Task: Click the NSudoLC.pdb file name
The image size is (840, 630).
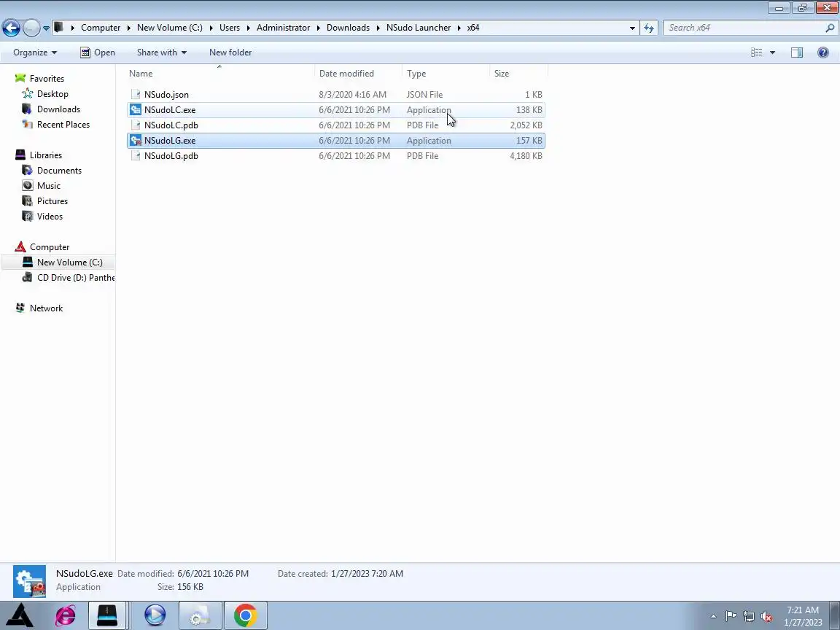Action: [171, 125]
